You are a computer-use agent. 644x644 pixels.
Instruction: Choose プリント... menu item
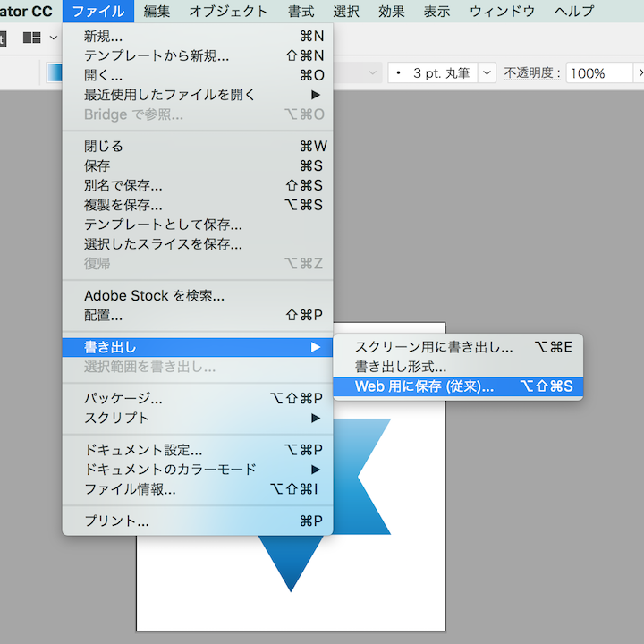[x=198, y=521]
